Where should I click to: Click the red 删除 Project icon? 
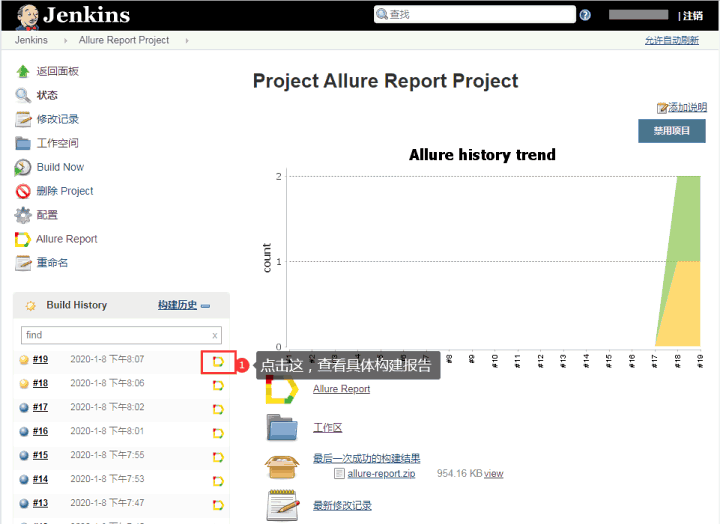[23, 191]
